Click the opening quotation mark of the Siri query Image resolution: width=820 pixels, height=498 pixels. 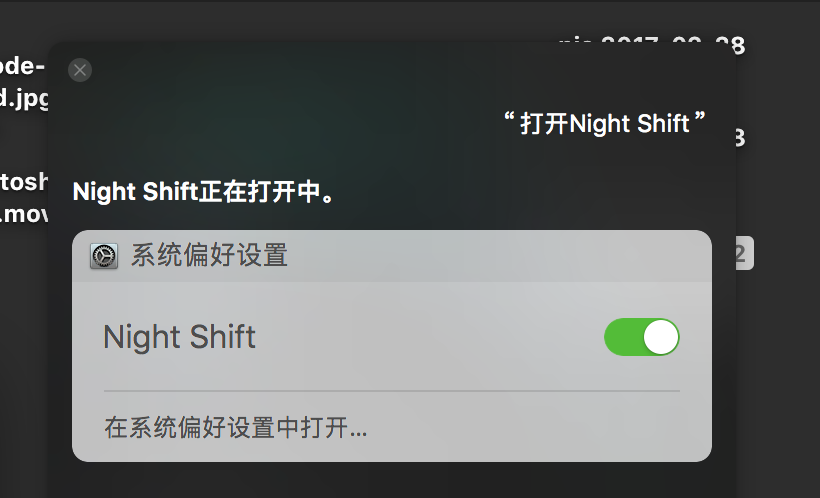point(509,120)
